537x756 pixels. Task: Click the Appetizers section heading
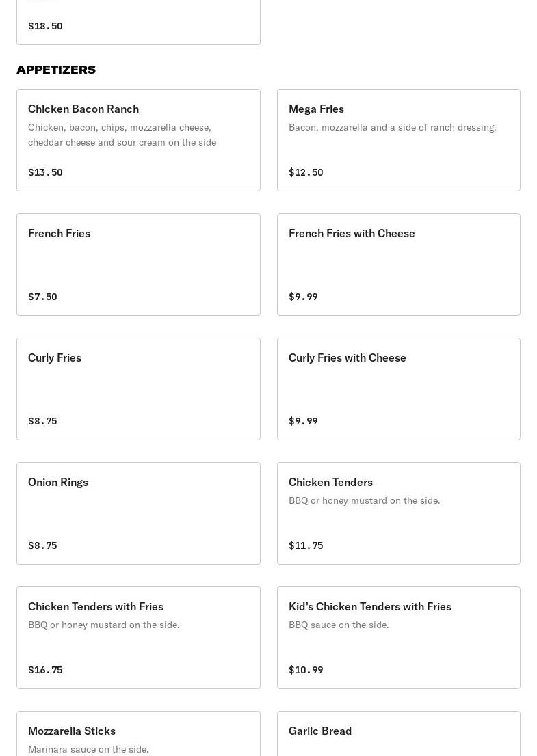coord(56,70)
